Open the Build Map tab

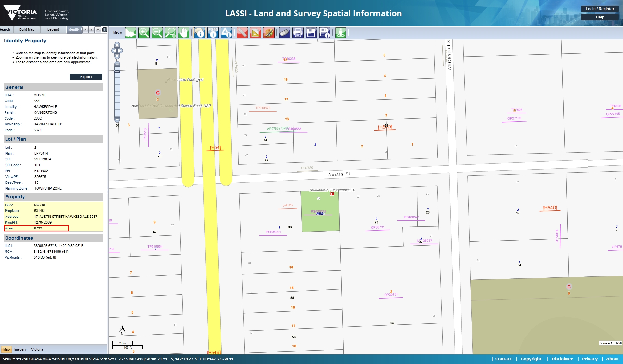tap(27, 29)
